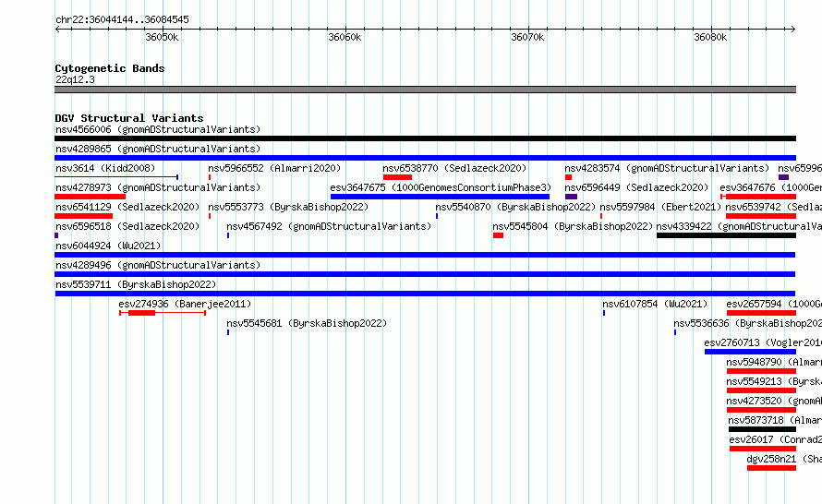Click the 22q12.3 band label
The image size is (822, 504).
[x=75, y=79]
